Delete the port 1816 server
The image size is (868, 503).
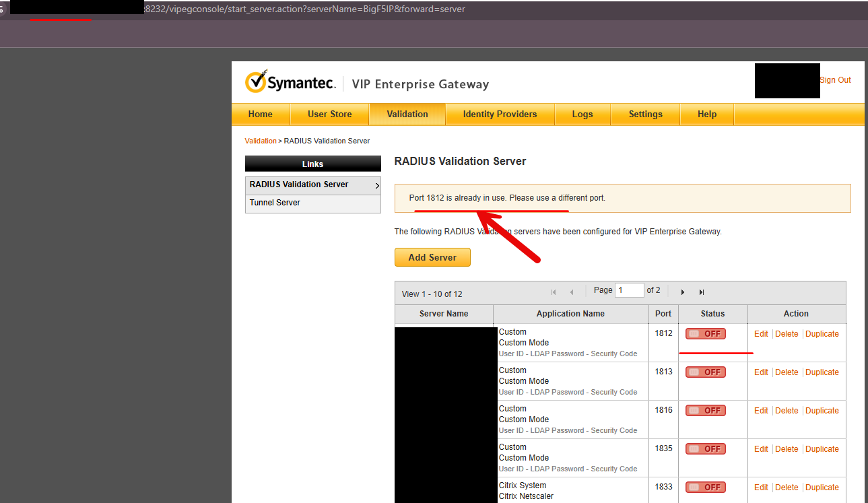coord(787,411)
